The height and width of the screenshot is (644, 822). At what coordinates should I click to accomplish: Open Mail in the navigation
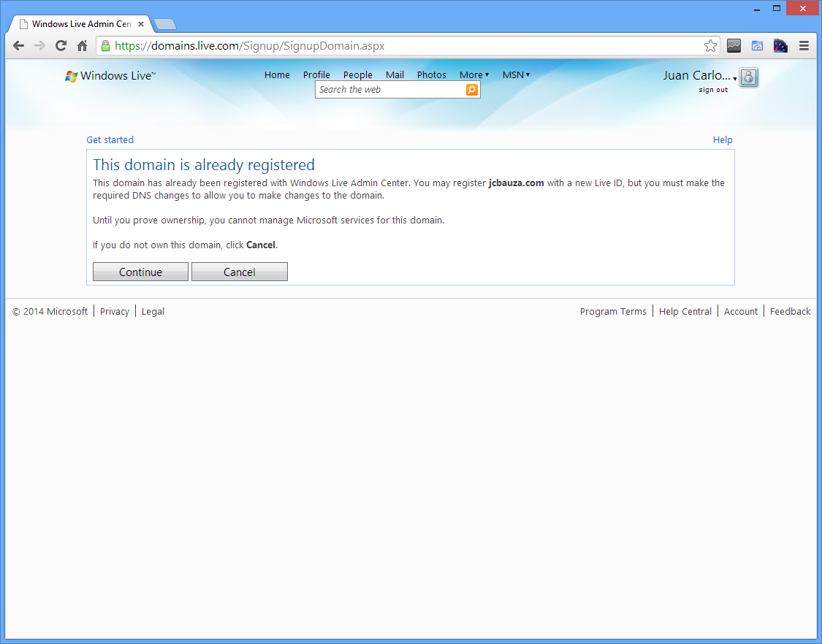click(395, 75)
